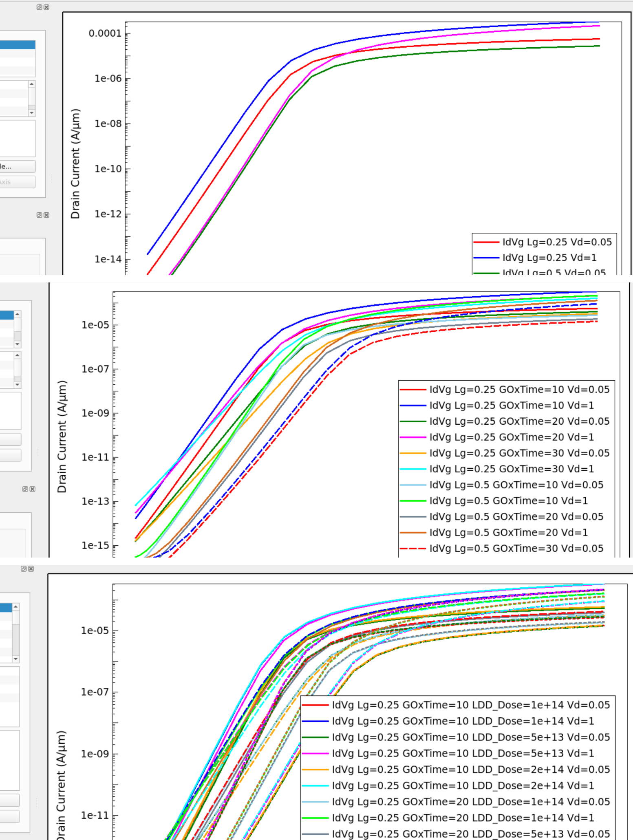Image resolution: width=633 pixels, height=840 pixels.
Task: Click legend entry 'IdVg Lg=0.25 GOxTime=10 Vd=1'
Action: tap(512, 406)
